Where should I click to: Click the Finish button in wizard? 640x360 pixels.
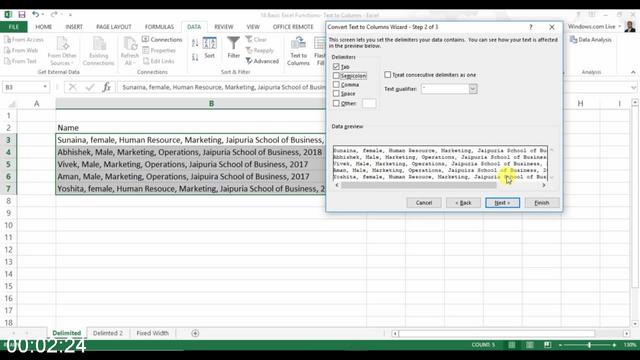(542, 202)
